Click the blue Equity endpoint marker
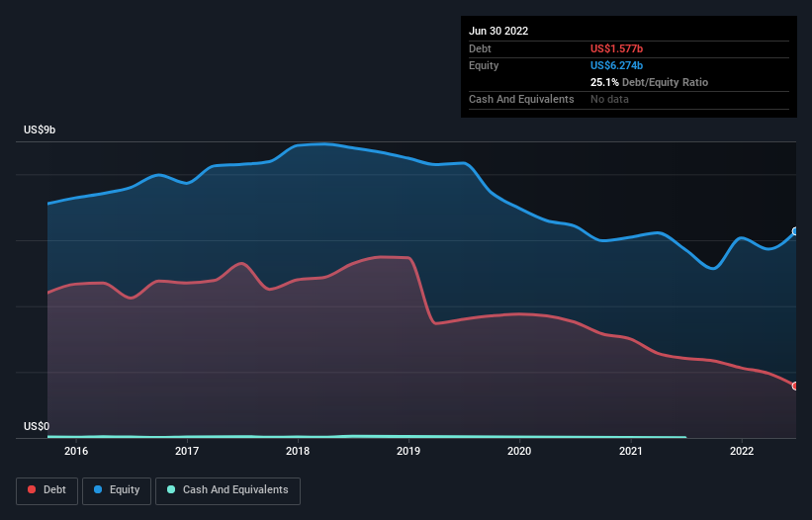Viewport: 812px width, 520px height. click(x=795, y=231)
